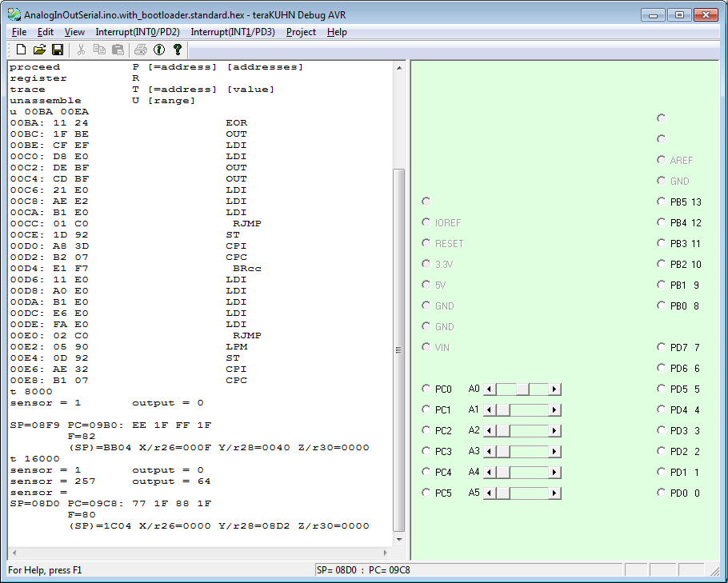Screen dimensions: 728x583
Task: Click the green question mark Help icon
Action: tap(177, 50)
